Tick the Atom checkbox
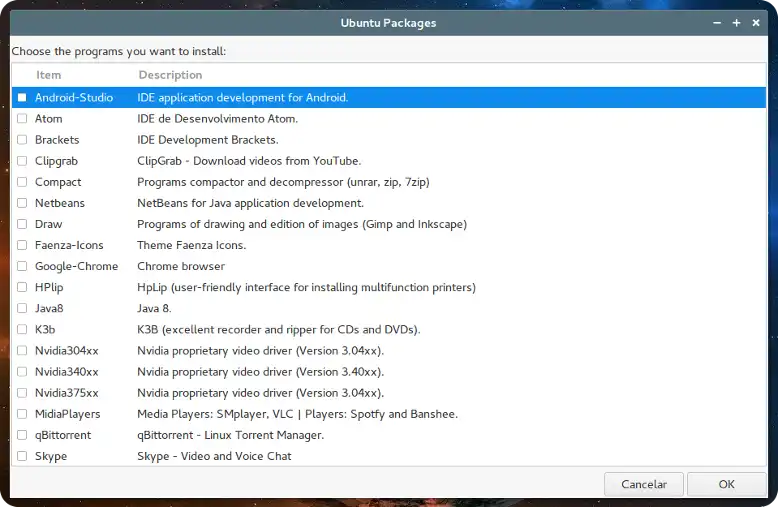Image resolution: width=778 pixels, height=507 pixels. 22,119
